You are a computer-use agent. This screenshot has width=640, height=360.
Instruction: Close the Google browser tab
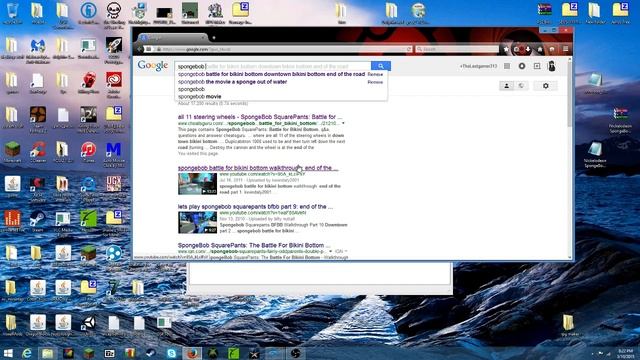tap(203, 38)
